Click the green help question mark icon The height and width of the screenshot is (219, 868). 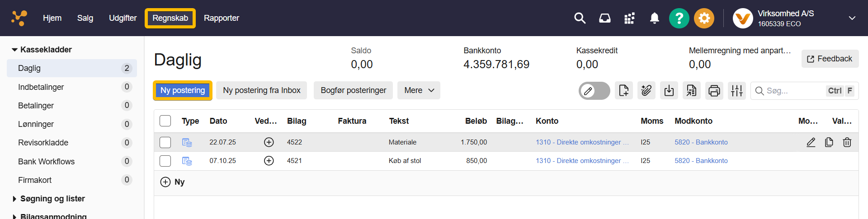click(679, 19)
